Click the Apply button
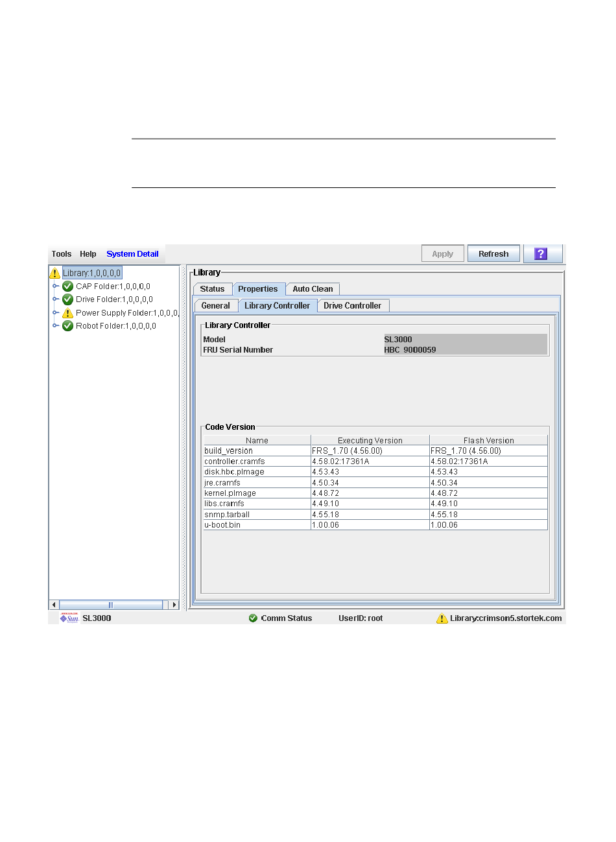Screen dimensions: 616x842 pyautogui.click(x=443, y=254)
